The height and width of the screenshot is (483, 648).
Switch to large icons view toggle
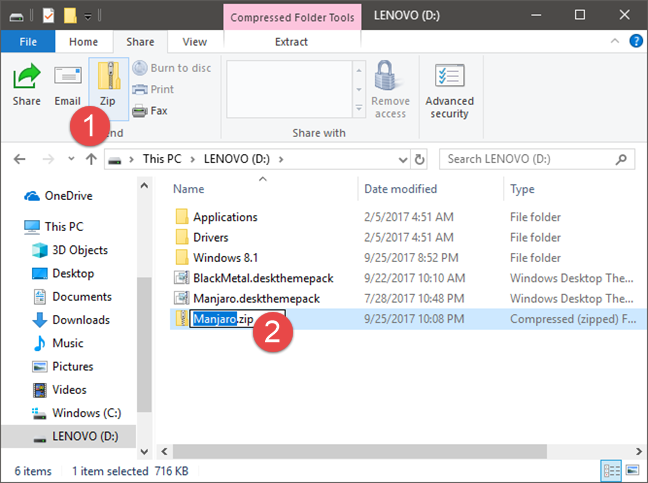click(632, 470)
